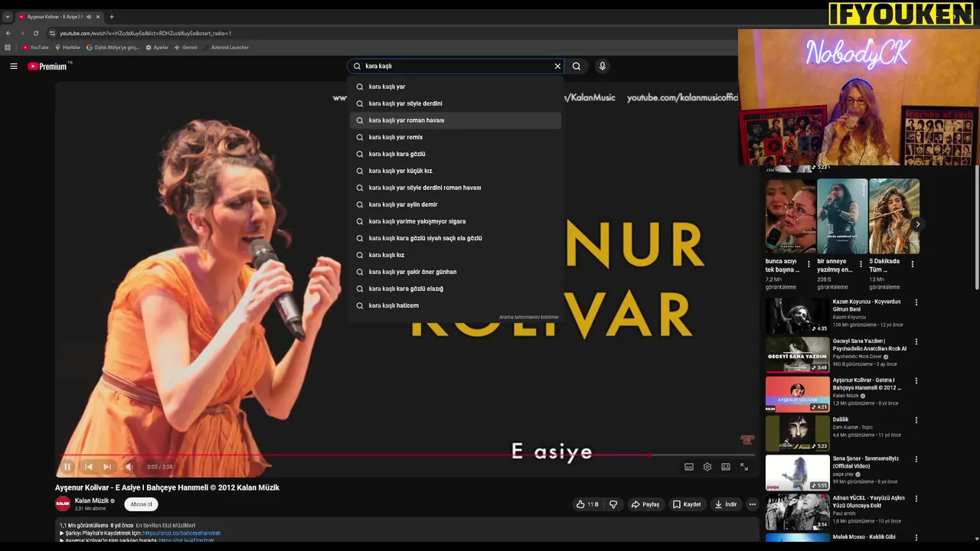Open options for 'Geceyi Sana Yazdım' video

[916, 341]
